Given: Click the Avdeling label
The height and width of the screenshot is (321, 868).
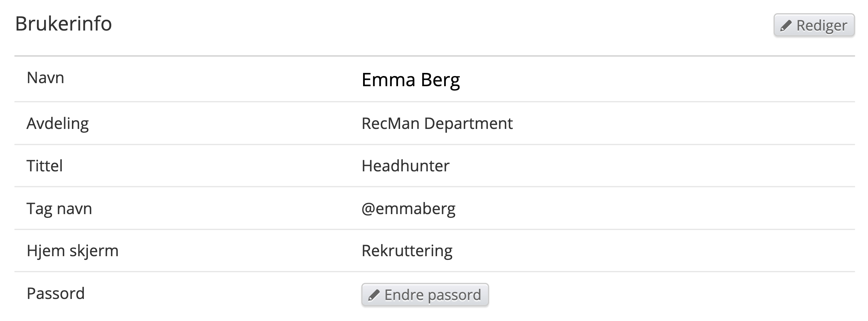Looking at the screenshot, I should [58, 124].
